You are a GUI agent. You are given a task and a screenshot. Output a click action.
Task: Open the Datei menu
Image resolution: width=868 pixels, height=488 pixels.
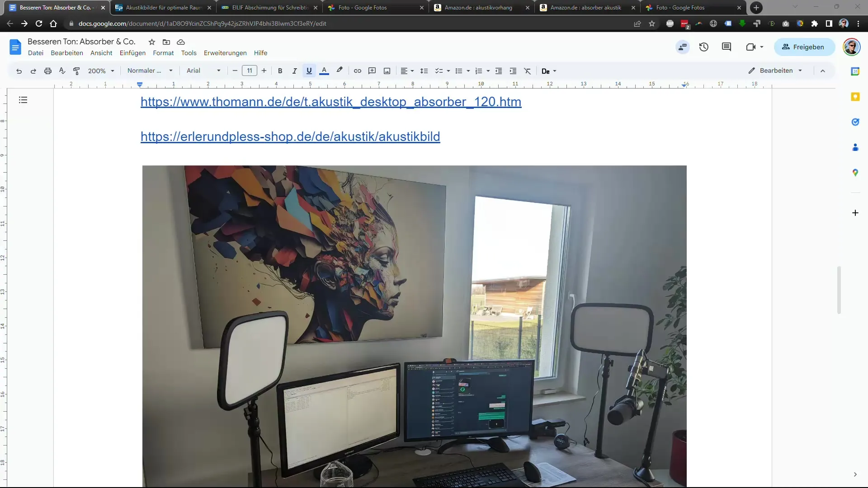tap(35, 52)
